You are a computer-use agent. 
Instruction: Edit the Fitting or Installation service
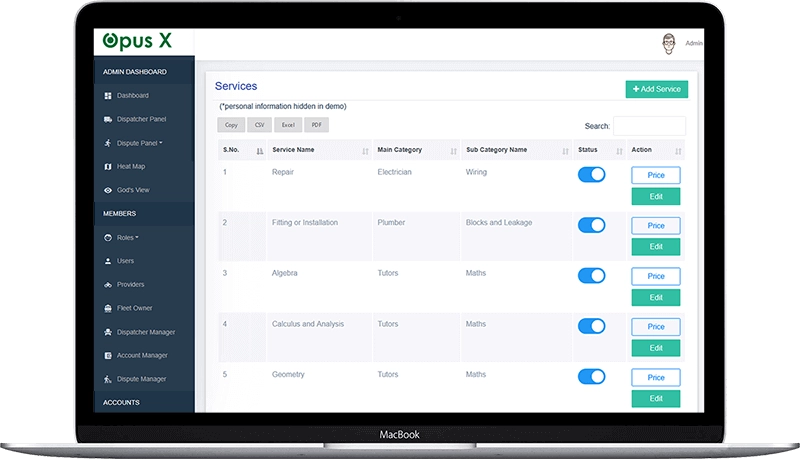pyautogui.click(x=656, y=247)
